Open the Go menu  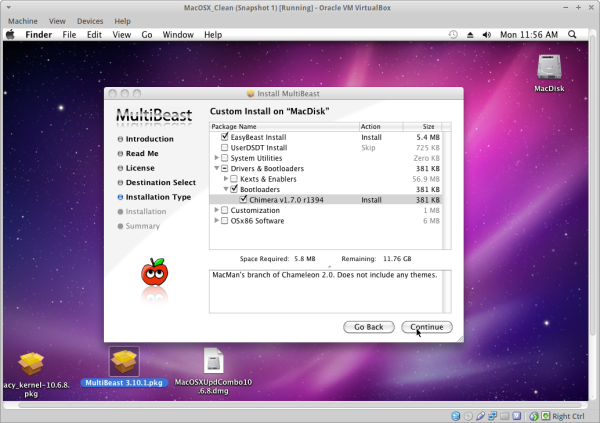tap(147, 35)
